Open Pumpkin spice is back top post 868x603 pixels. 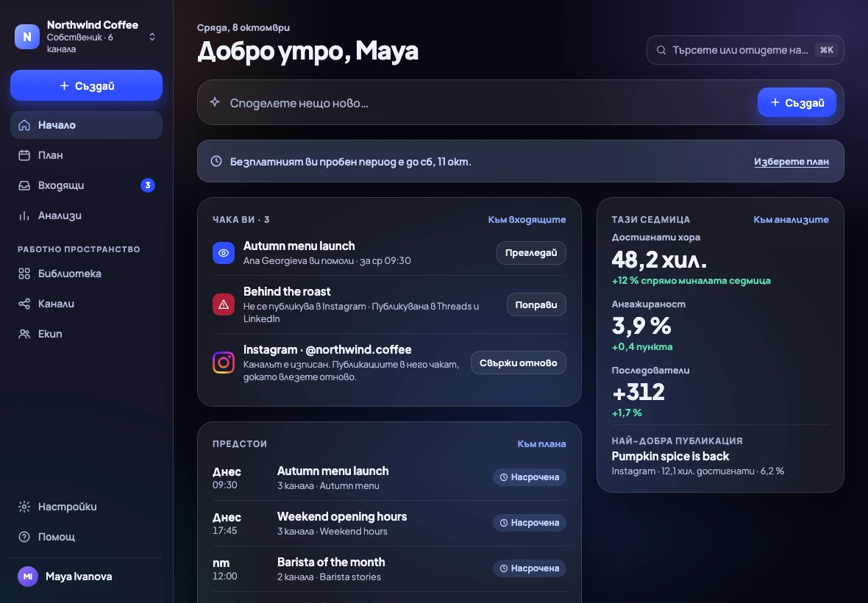pos(670,457)
